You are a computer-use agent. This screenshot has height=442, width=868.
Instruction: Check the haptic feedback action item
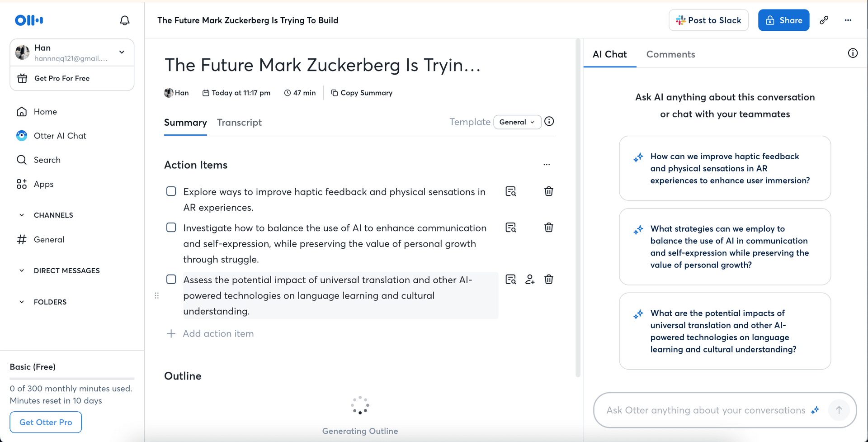tap(171, 191)
